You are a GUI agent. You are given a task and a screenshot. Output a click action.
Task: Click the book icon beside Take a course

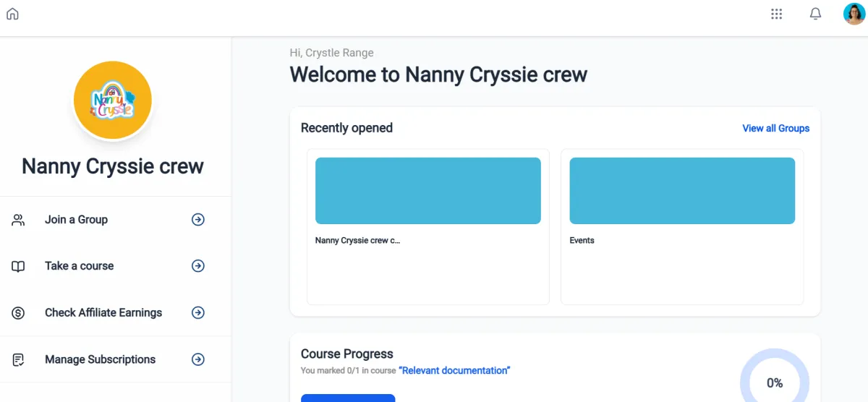click(19, 266)
